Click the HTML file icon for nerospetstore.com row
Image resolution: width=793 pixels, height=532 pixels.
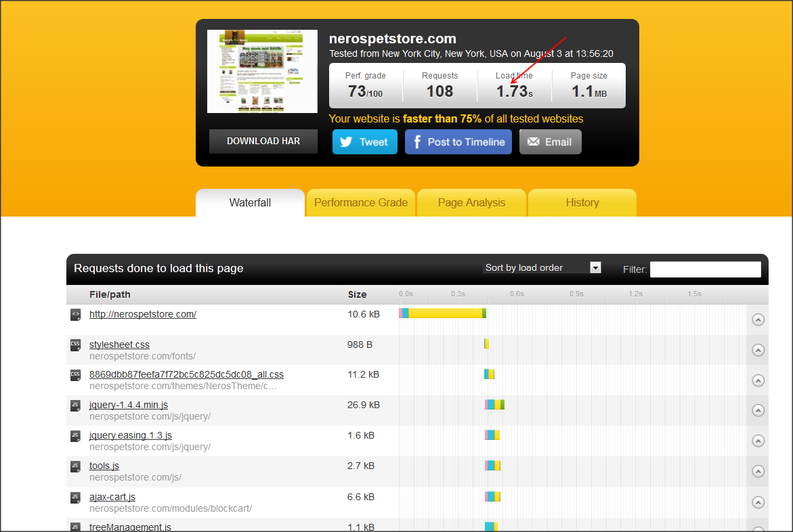[x=75, y=315]
